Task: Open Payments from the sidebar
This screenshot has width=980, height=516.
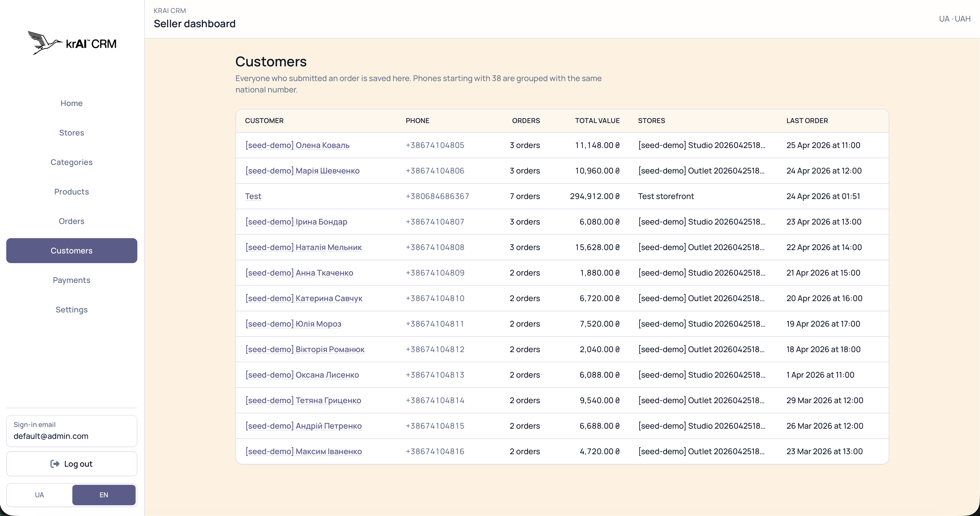Action: tap(71, 280)
